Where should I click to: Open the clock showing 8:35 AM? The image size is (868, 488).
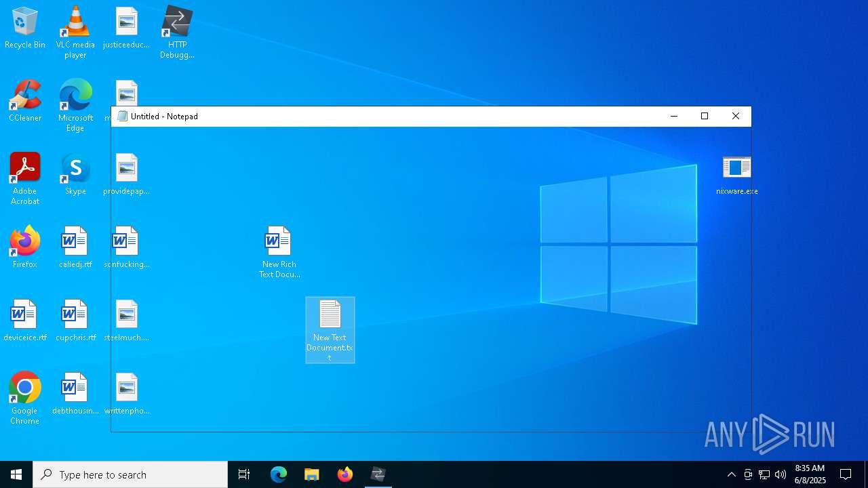click(x=810, y=474)
